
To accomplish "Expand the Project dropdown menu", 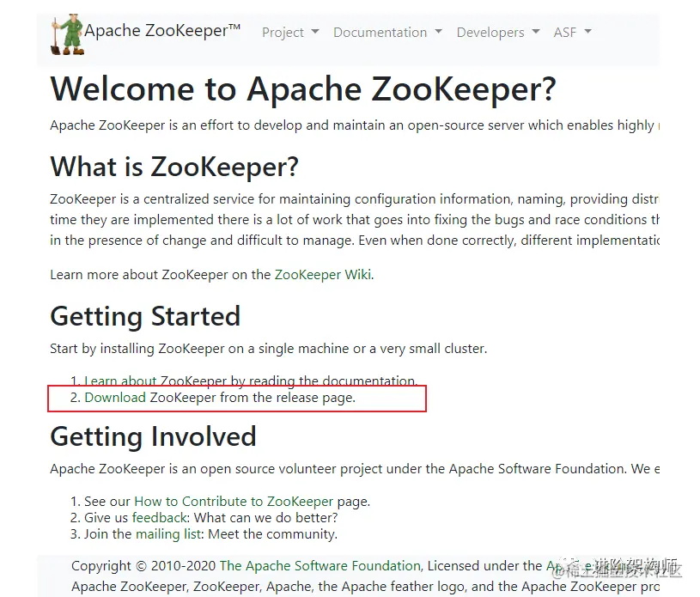I will click(x=290, y=32).
